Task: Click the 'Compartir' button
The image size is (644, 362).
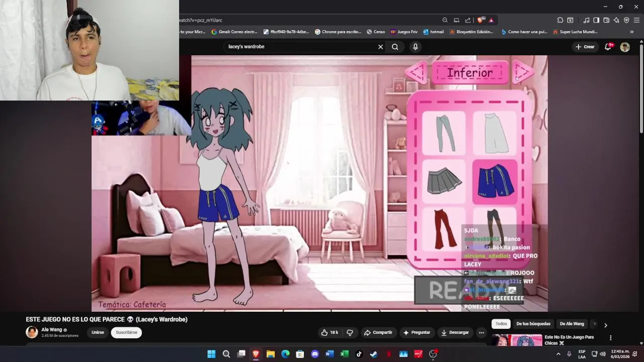Action: click(378, 332)
